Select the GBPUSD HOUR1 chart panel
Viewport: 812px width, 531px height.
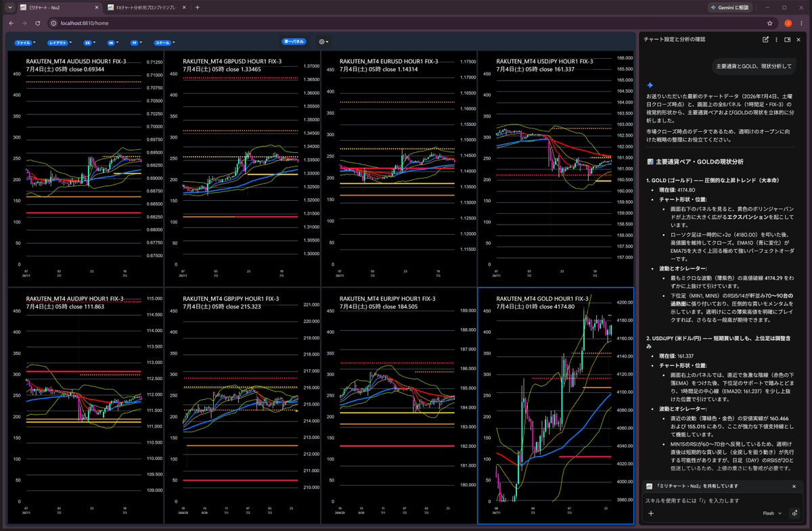coord(242,170)
